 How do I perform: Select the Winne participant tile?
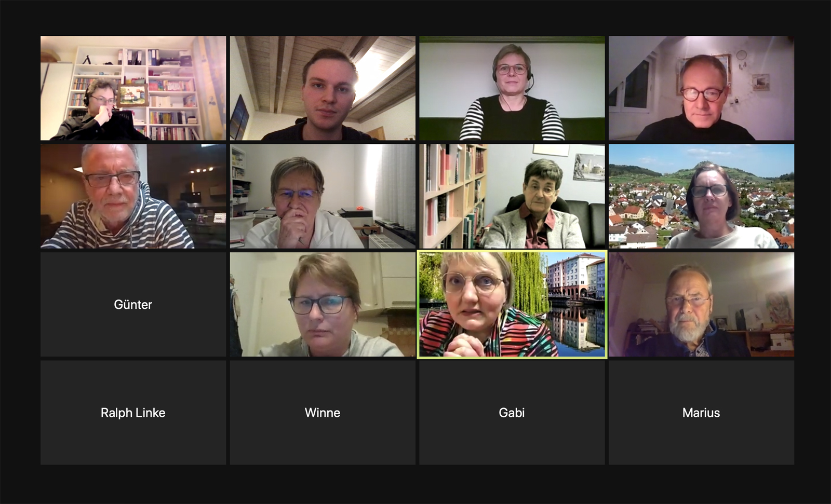point(323,412)
